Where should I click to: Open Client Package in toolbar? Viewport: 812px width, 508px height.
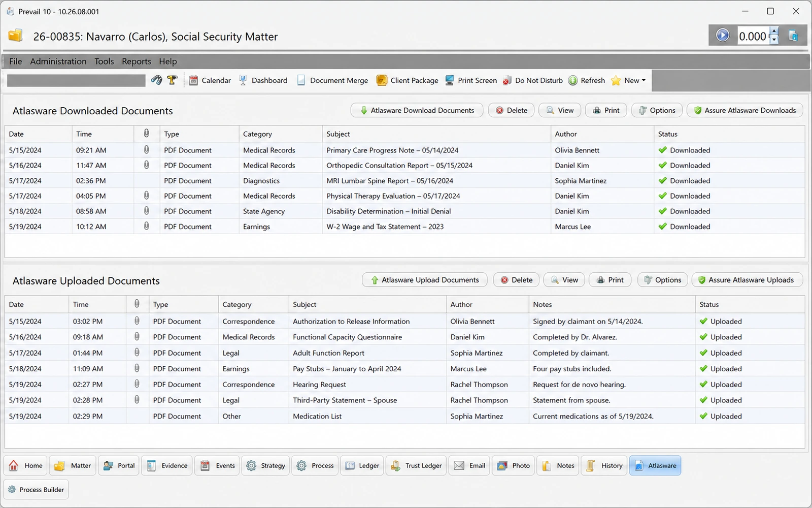click(407, 80)
